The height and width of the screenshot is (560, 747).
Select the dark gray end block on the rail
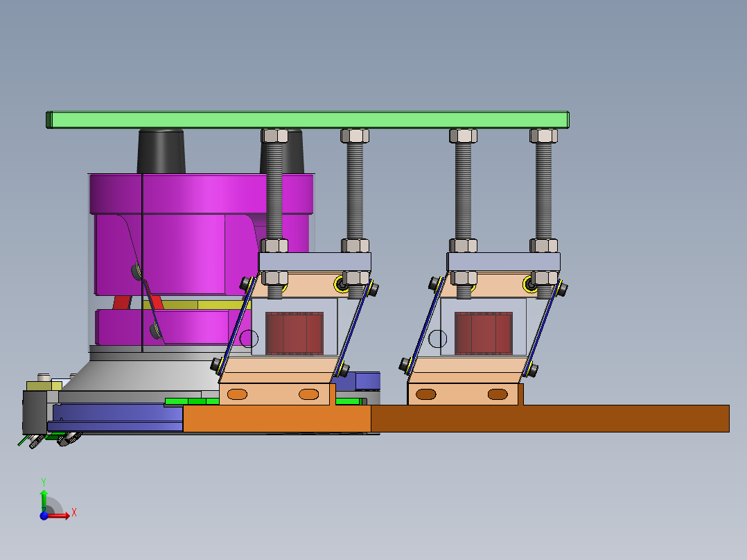(x=35, y=412)
